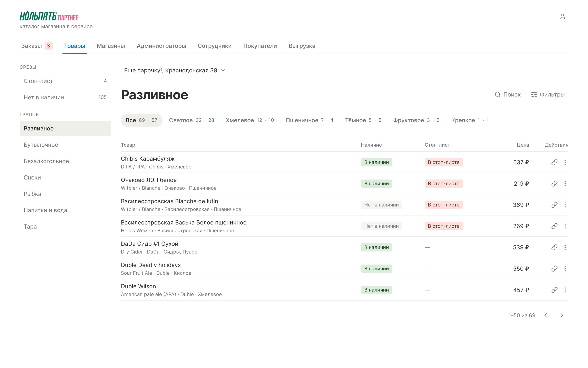The height and width of the screenshot is (368, 588).
Task: Open the Рыбка group
Action: (65, 194)
